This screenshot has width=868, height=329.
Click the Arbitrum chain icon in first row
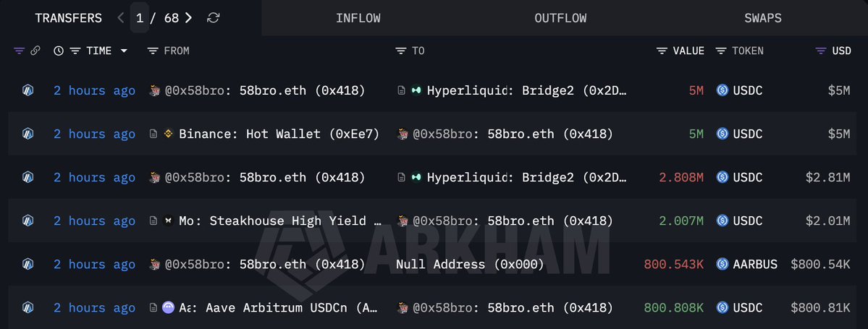[28, 90]
